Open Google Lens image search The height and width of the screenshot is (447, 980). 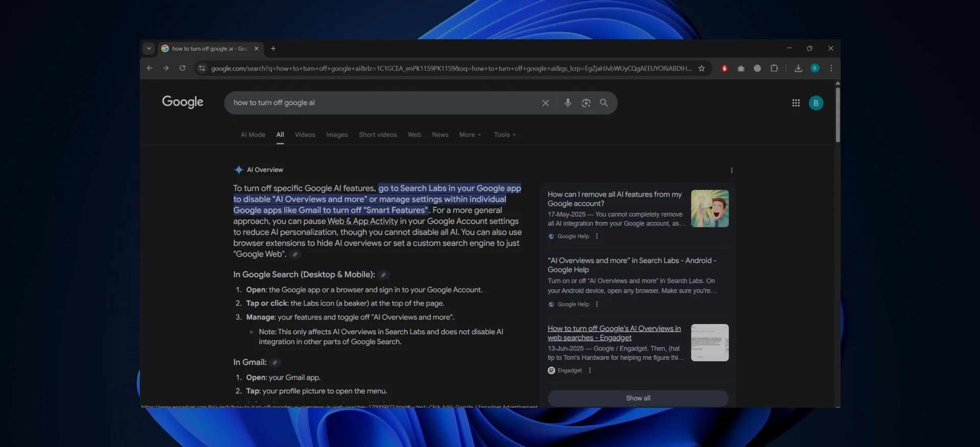pyautogui.click(x=586, y=103)
